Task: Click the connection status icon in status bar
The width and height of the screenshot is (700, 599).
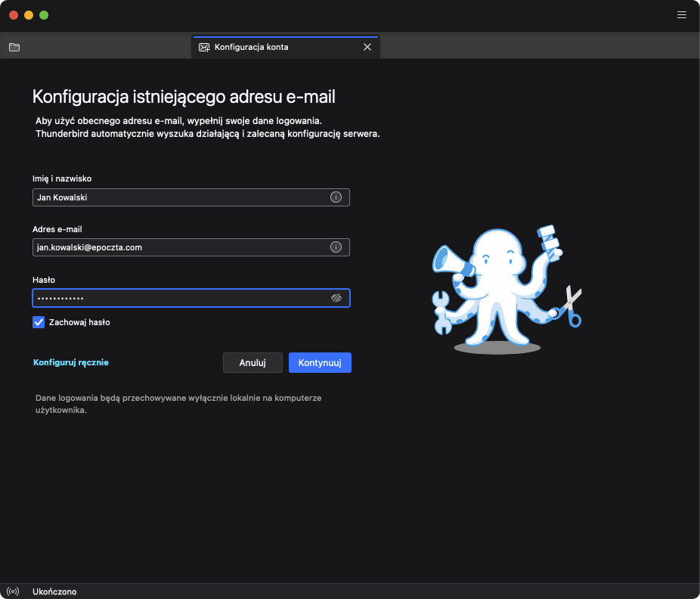Action: click(12, 591)
